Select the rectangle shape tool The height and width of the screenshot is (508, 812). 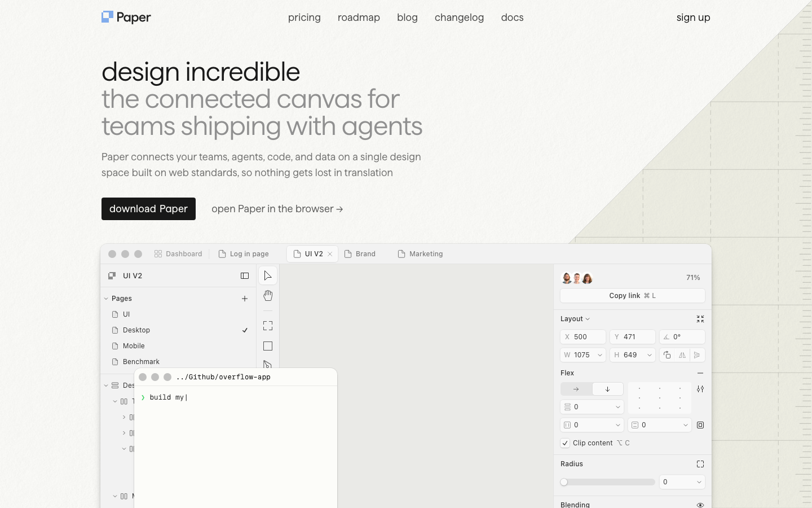tap(268, 346)
